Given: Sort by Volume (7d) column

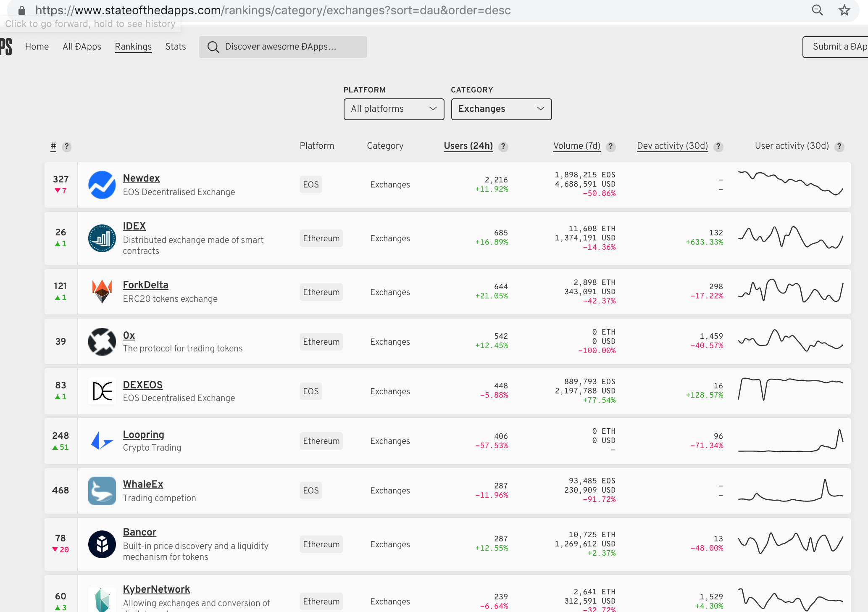Looking at the screenshot, I should pos(577,146).
